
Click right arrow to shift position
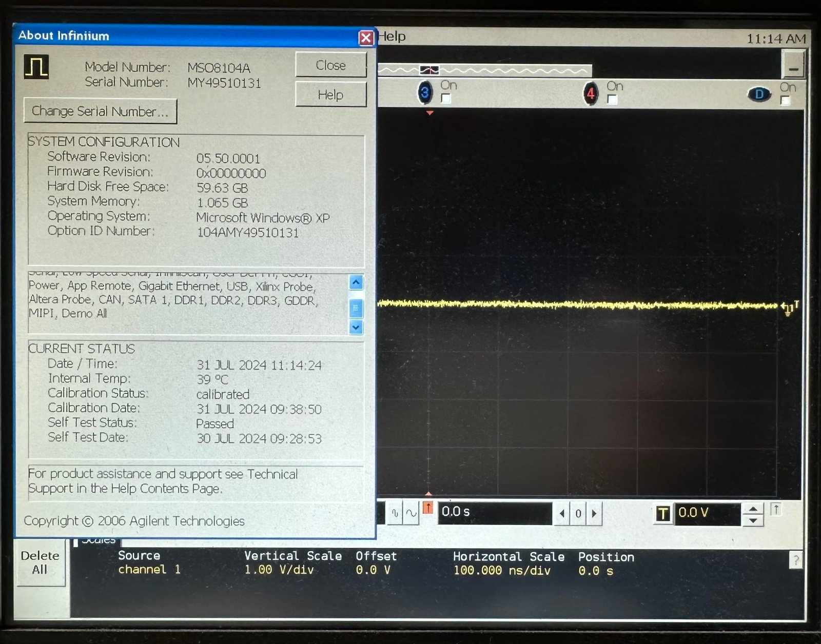[x=594, y=513]
